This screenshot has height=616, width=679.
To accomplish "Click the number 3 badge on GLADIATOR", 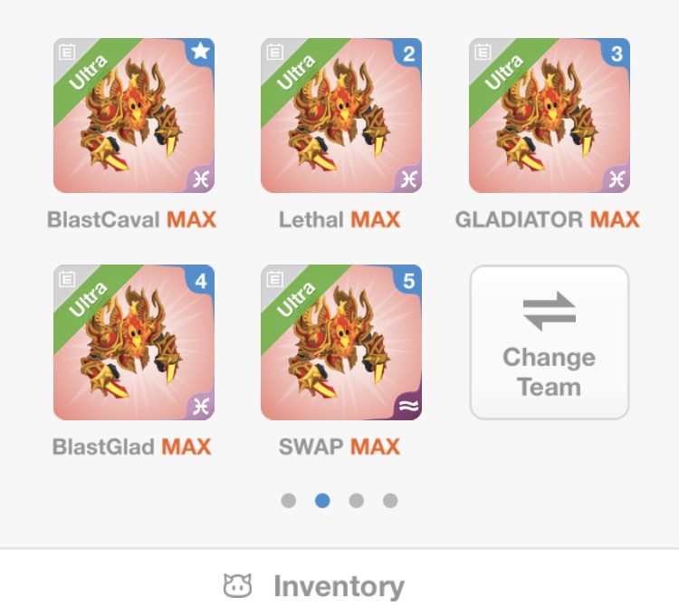I will point(617,53).
